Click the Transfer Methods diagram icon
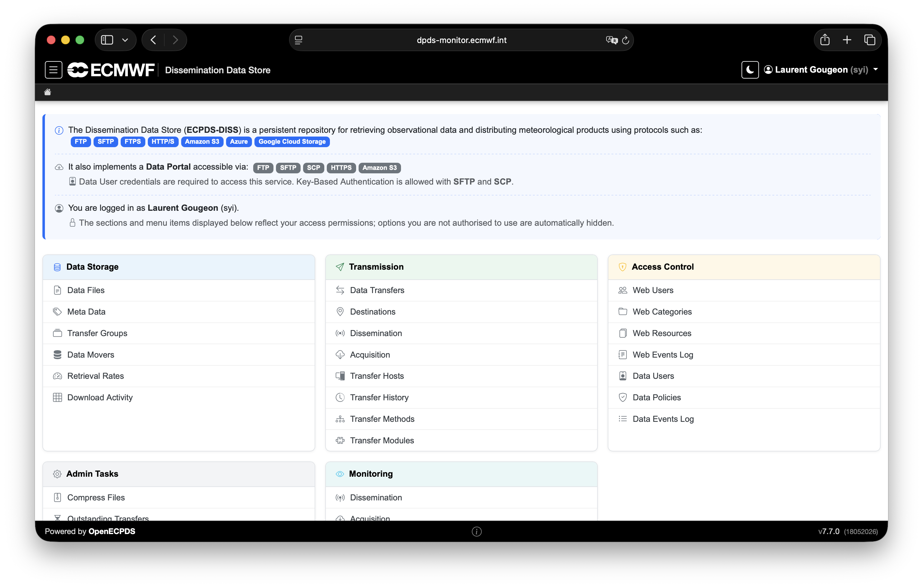Screen dimensions: 923x588 point(340,419)
